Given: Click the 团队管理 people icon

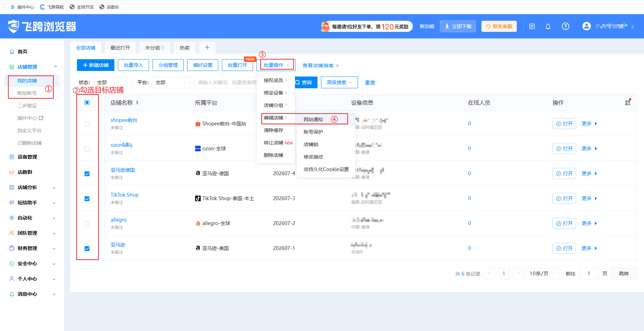Looking at the screenshot, I should point(12,233).
